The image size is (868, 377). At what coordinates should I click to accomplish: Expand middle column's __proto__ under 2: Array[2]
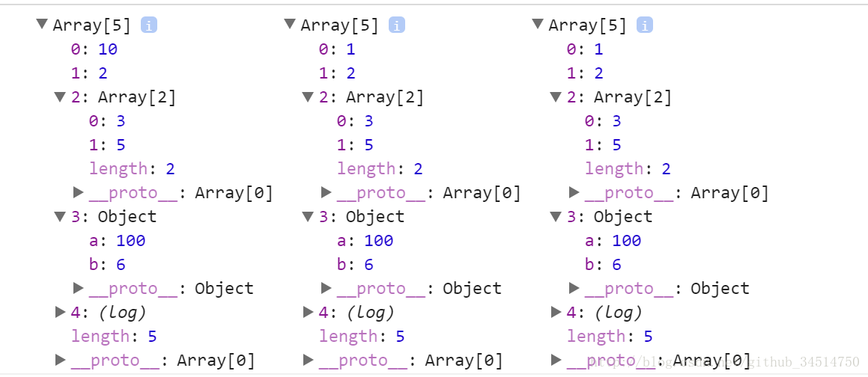pyautogui.click(x=327, y=191)
